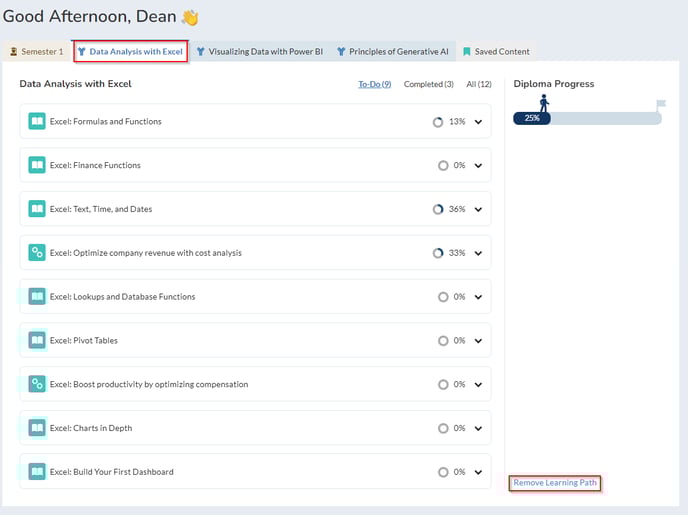Expand the Excel: Formulas and Functions row
Viewport: 688px width, 515px height.
478,122
